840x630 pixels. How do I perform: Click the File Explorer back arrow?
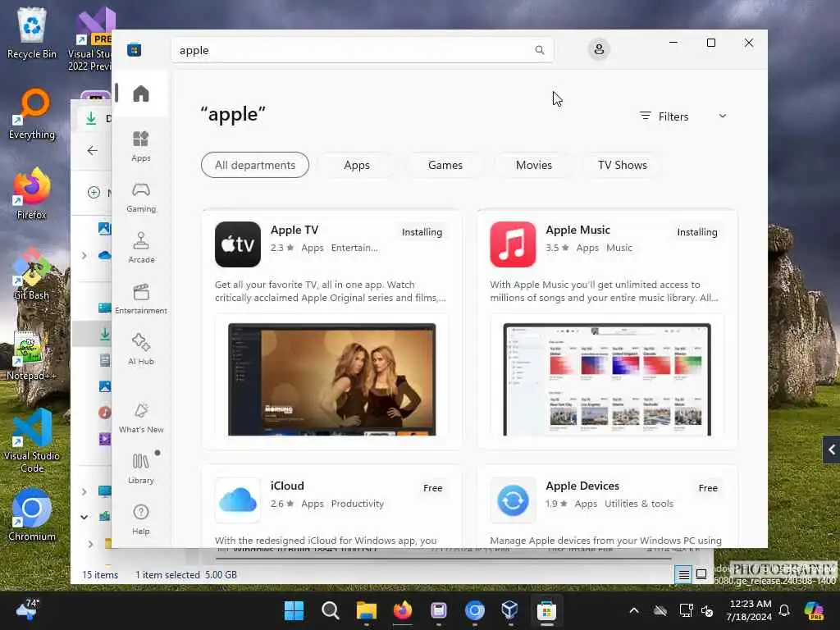tap(92, 151)
